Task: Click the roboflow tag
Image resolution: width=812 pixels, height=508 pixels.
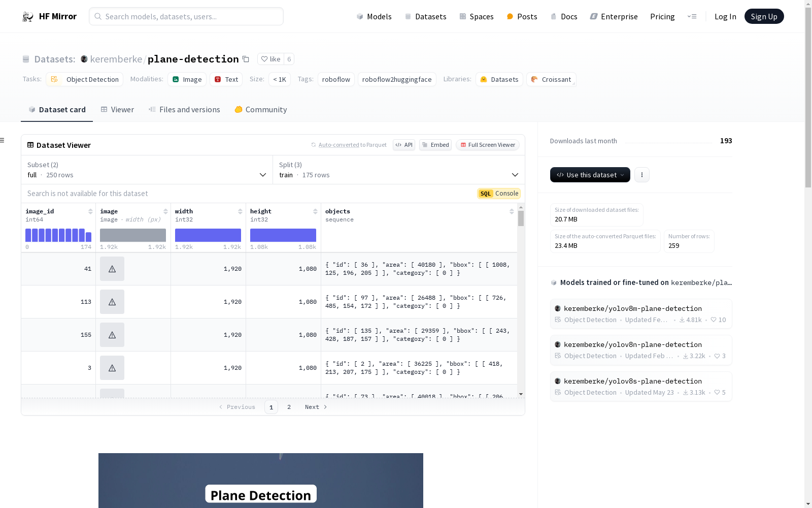Action: click(336, 79)
